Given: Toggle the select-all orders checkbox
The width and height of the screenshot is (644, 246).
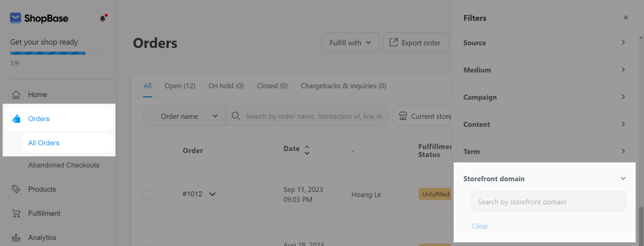Looking at the screenshot, I should point(148,150).
